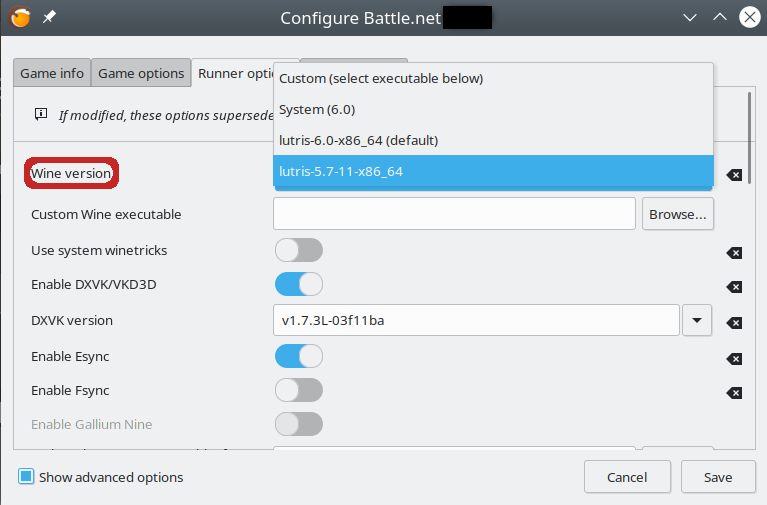Minimize the Configure Battle.net window
This screenshot has height=505, width=767.
tap(690, 18)
